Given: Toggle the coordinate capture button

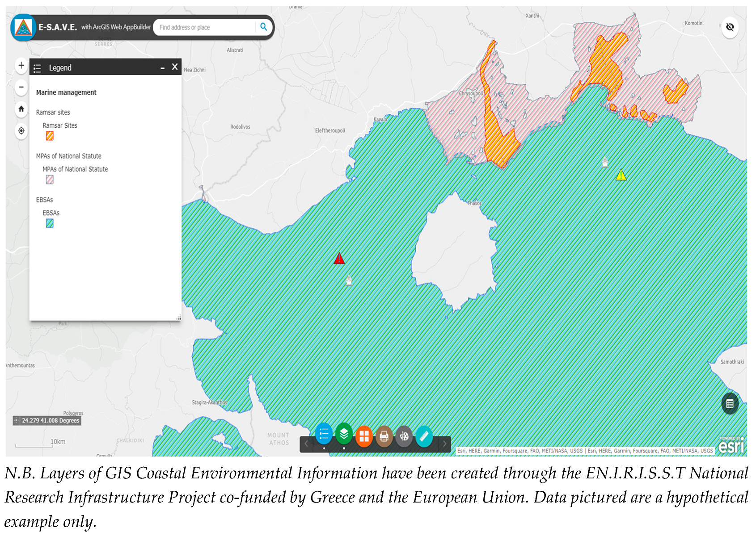Looking at the screenshot, I should point(17,420).
